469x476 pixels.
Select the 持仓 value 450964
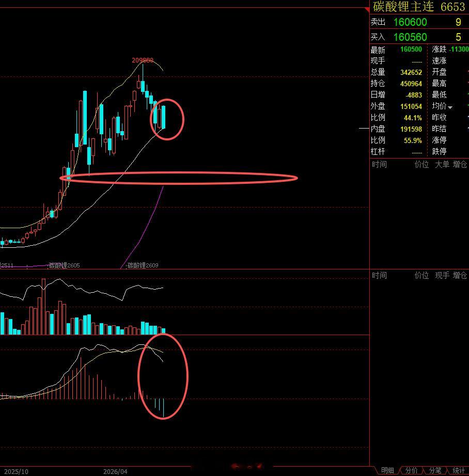411,84
